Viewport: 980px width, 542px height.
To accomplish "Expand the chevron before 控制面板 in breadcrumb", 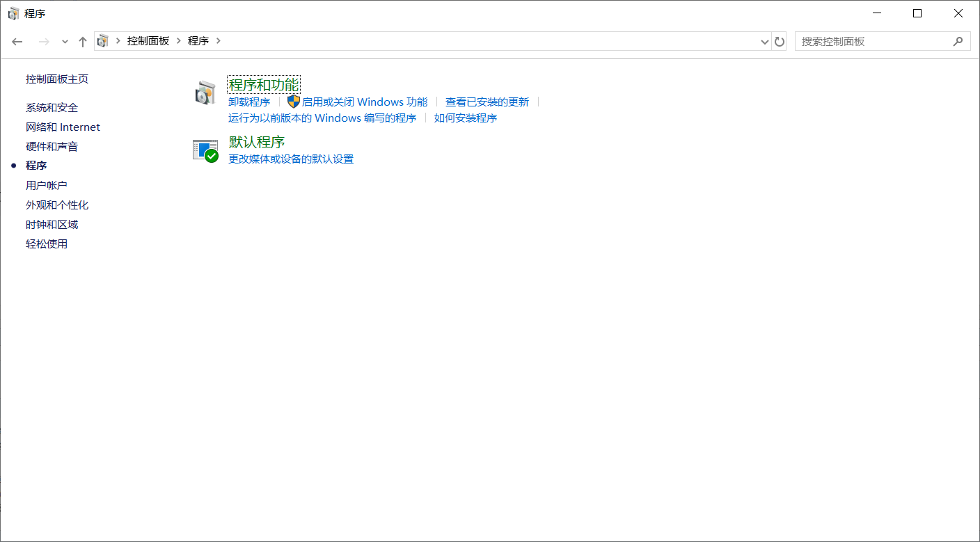I will 118,41.
